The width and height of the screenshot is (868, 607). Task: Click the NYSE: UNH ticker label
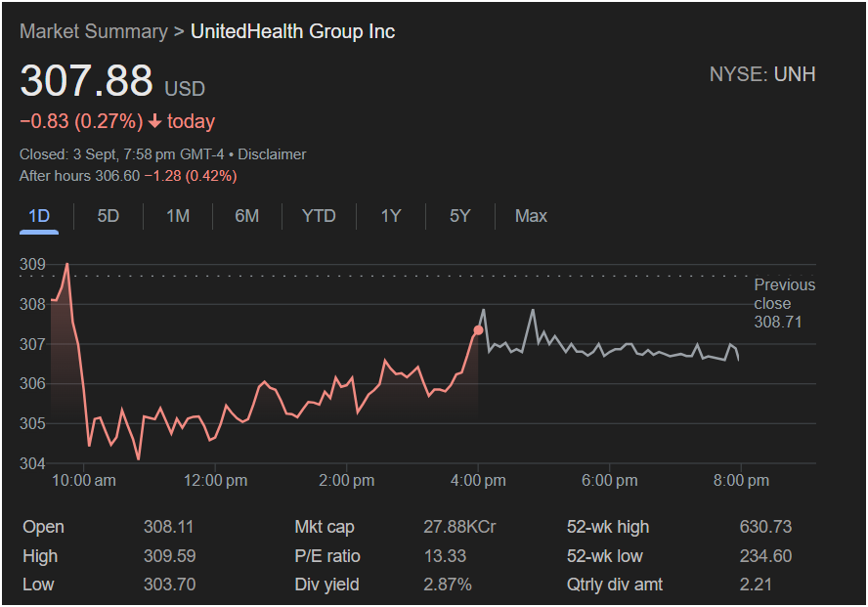tap(762, 74)
